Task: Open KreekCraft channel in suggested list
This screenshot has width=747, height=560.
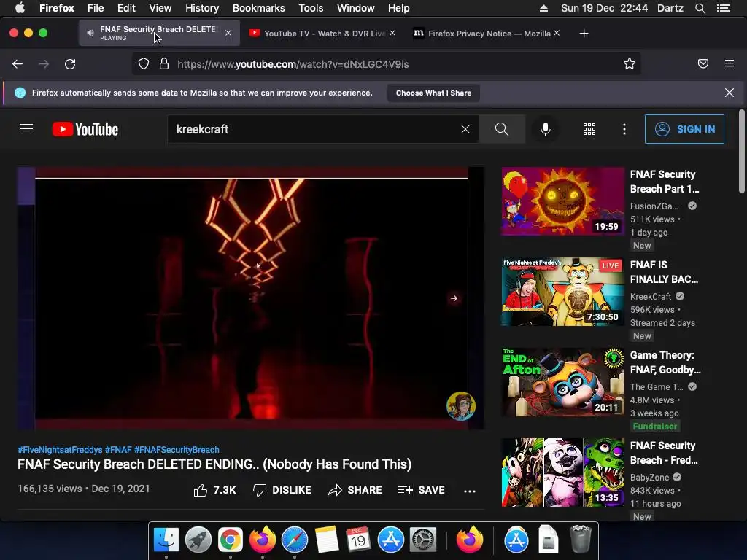Action: (650, 296)
